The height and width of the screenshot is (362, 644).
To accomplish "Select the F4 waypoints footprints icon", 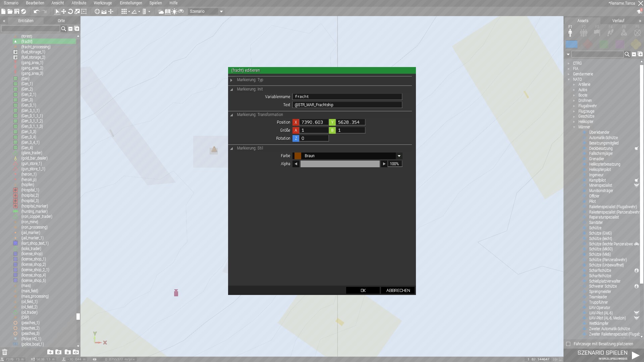I will pos(610,33).
